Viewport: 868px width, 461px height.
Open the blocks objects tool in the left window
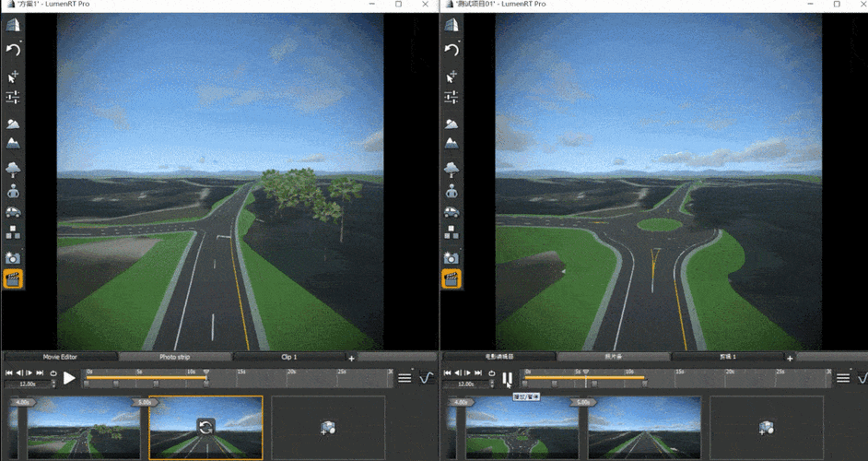13,231
